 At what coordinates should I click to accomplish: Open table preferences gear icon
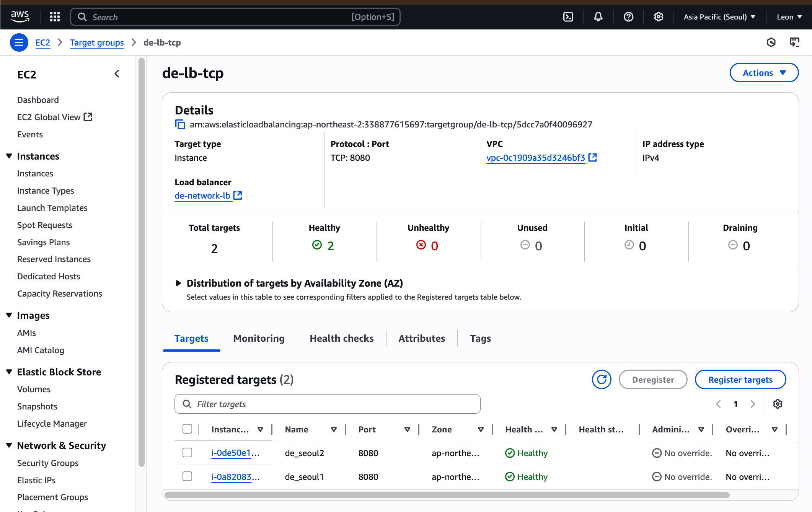778,404
